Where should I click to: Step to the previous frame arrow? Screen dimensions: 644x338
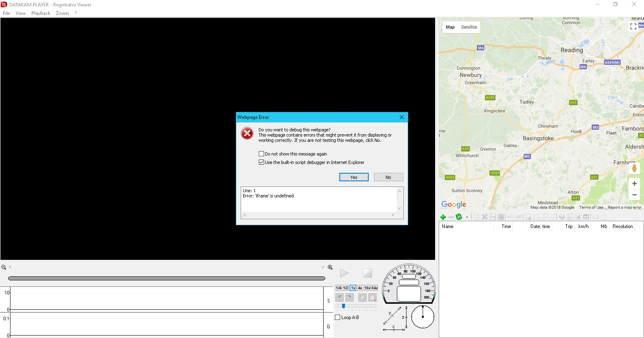coord(339,298)
